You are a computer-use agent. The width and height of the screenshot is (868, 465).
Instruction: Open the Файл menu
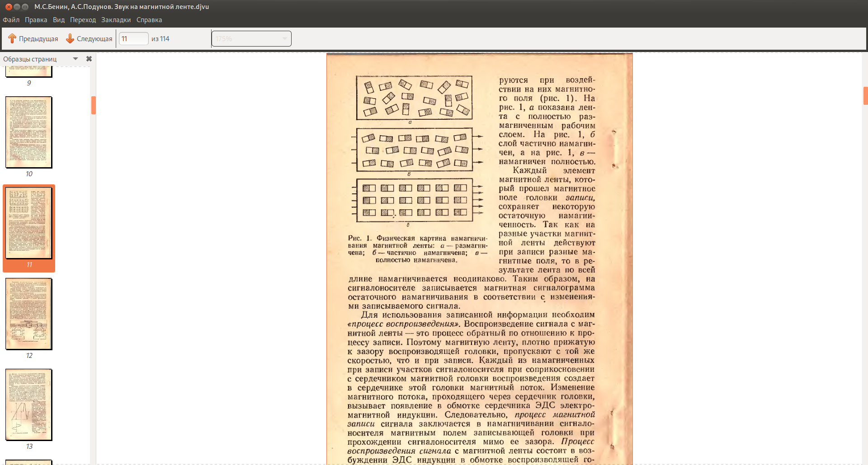pos(11,20)
